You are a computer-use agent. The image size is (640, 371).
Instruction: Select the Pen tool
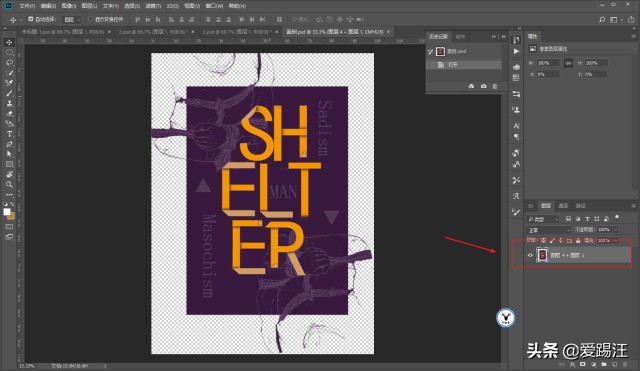pyautogui.click(x=9, y=144)
